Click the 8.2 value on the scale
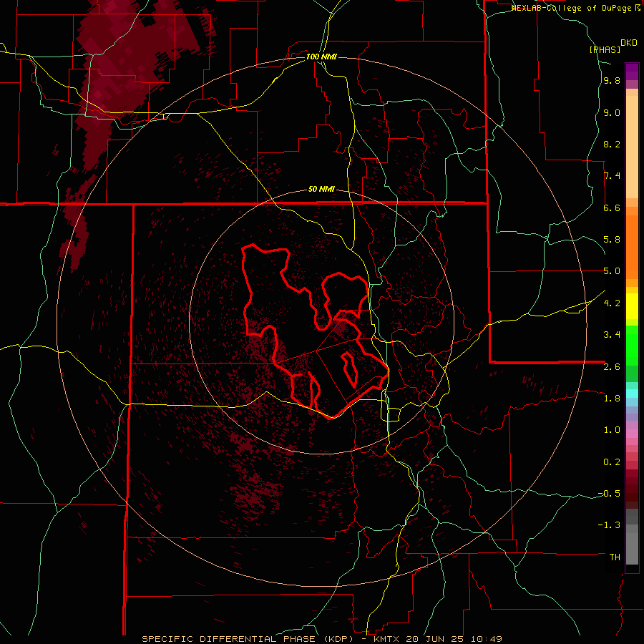Image resolution: width=644 pixels, height=644 pixels. (612, 144)
